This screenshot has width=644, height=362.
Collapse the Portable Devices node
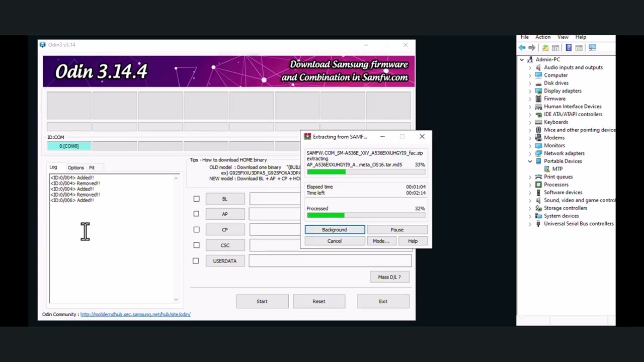click(x=530, y=161)
